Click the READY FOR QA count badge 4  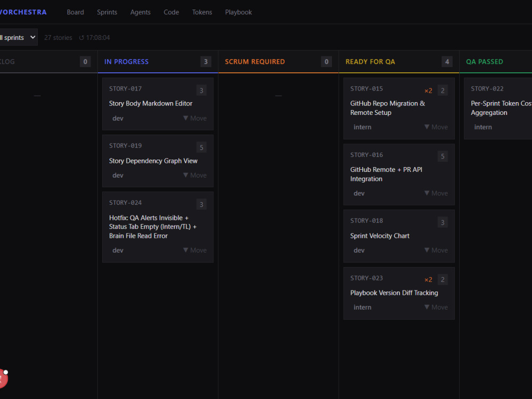pyautogui.click(x=447, y=62)
